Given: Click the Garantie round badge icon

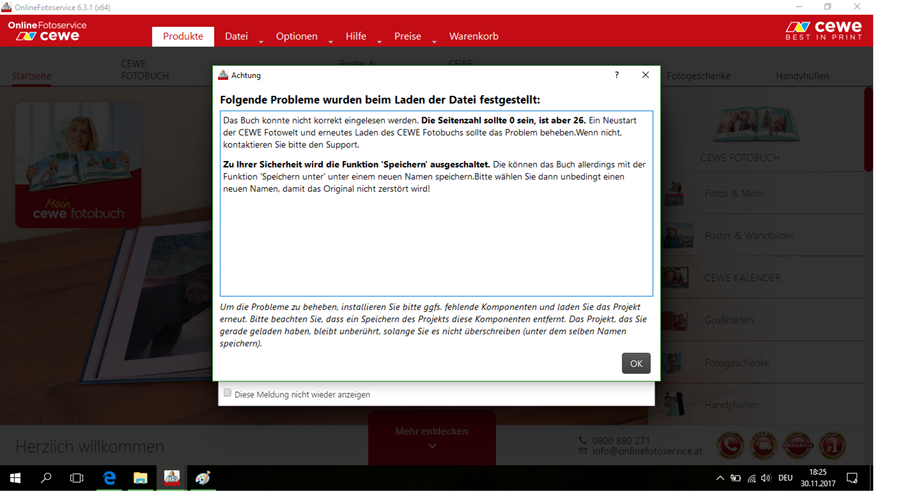Looking at the screenshot, I should click(798, 445).
